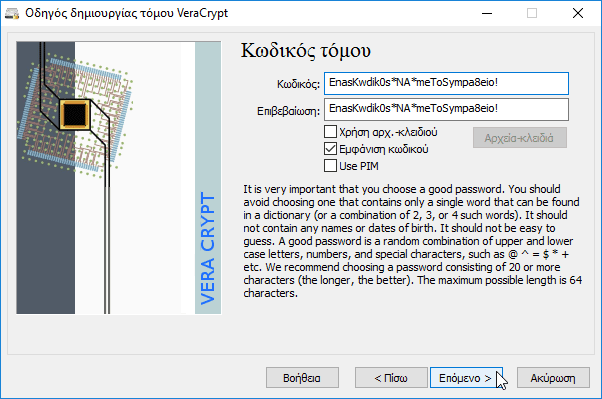Click the password advice paragraph
This screenshot has height=399, width=602.
412,241
